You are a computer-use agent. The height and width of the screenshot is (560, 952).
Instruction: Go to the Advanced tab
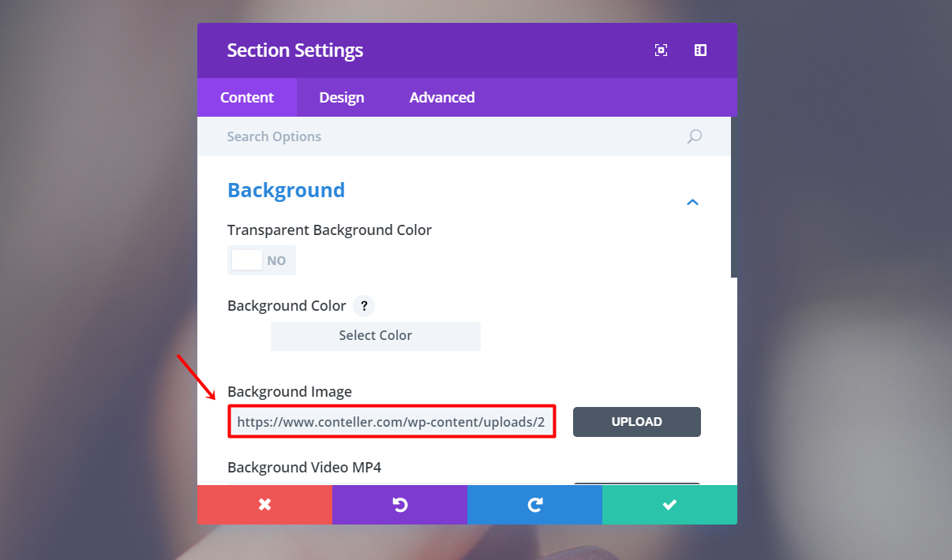pyautogui.click(x=442, y=98)
